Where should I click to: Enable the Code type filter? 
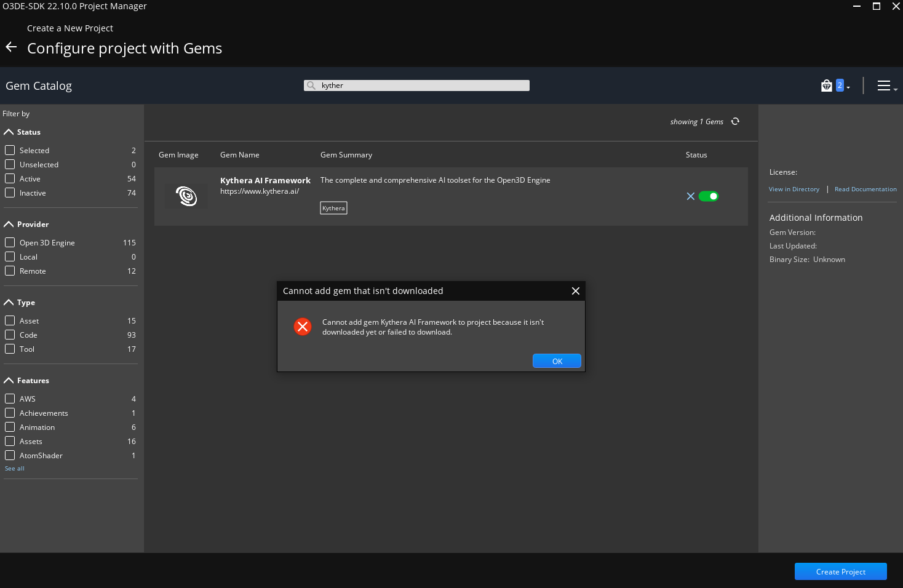10,335
